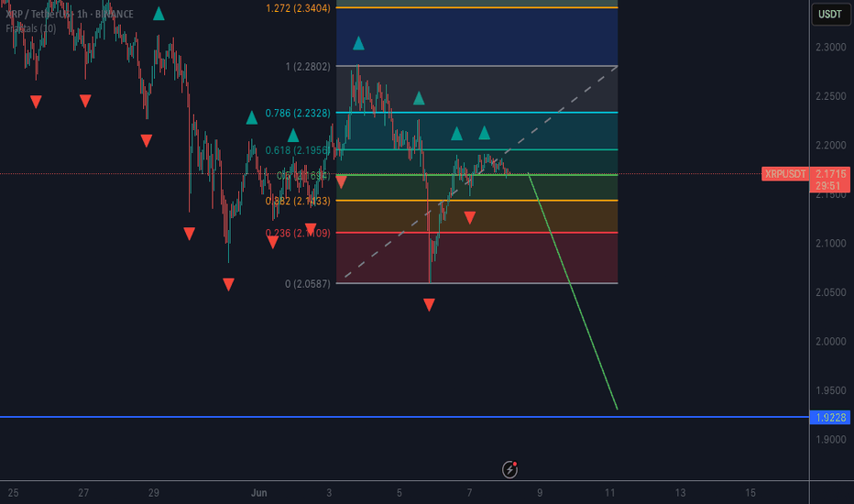Click the 15 date label on time axis
This screenshot has height=504, width=854.
750,493
